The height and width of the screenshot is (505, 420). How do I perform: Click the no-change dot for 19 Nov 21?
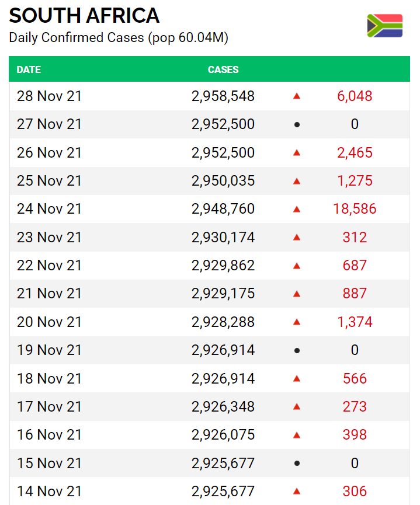pos(297,351)
